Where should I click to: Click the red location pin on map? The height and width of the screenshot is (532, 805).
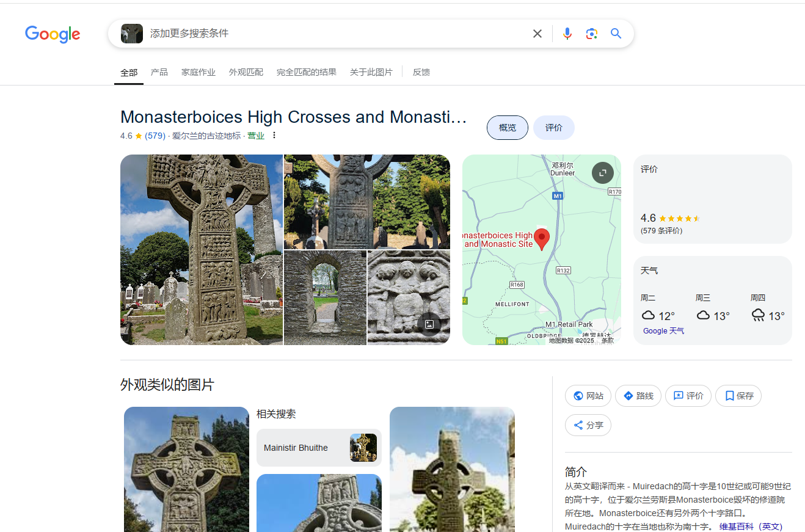pos(542,239)
